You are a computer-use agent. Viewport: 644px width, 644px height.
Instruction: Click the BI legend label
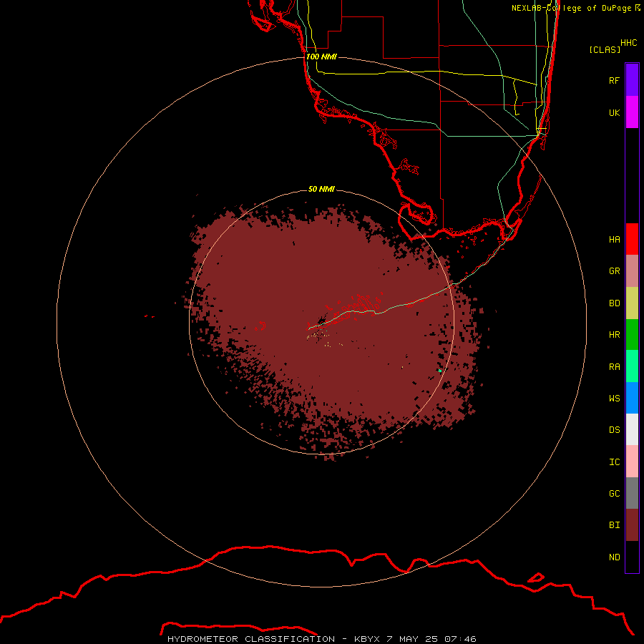click(x=614, y=525)
